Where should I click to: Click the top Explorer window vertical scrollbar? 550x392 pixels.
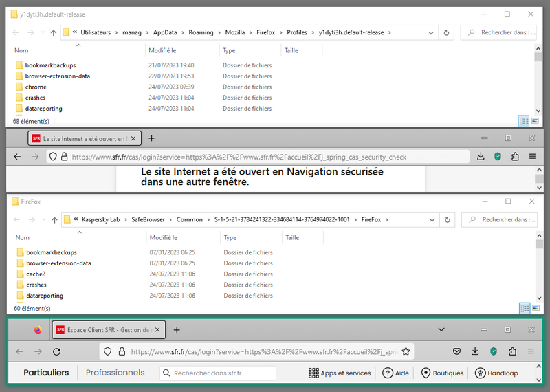point(538,79)
